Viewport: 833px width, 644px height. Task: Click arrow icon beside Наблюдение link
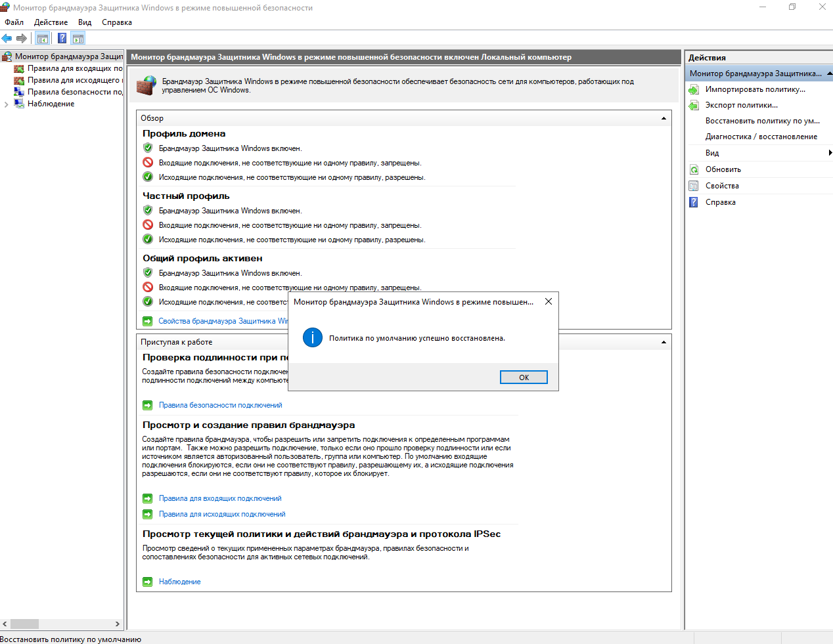(x=148, y=582)
